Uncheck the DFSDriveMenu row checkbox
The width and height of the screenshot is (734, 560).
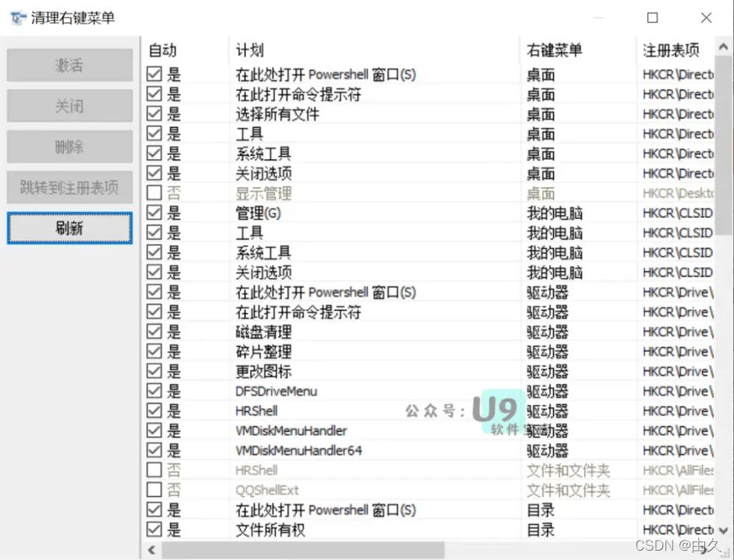[x=154, y=391]
